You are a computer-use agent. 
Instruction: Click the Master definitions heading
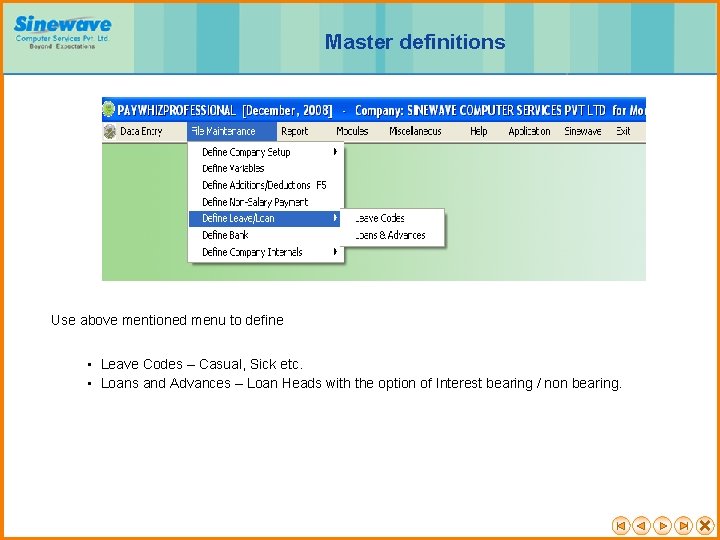click(x=415, y=42)
